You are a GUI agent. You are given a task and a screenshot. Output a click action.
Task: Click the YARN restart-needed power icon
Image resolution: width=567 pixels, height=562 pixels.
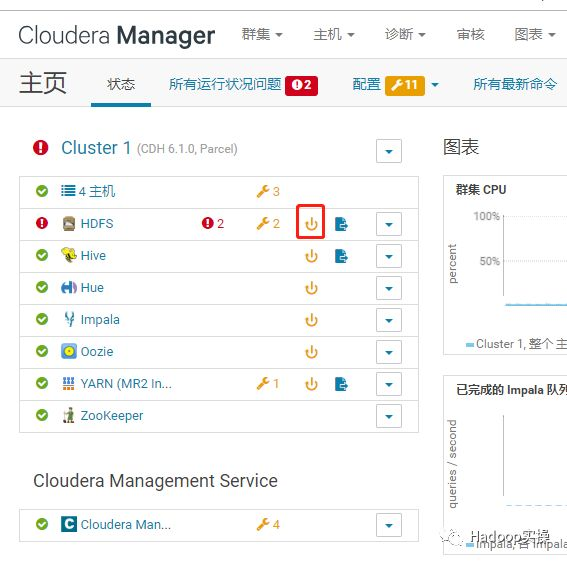point(311,384)
